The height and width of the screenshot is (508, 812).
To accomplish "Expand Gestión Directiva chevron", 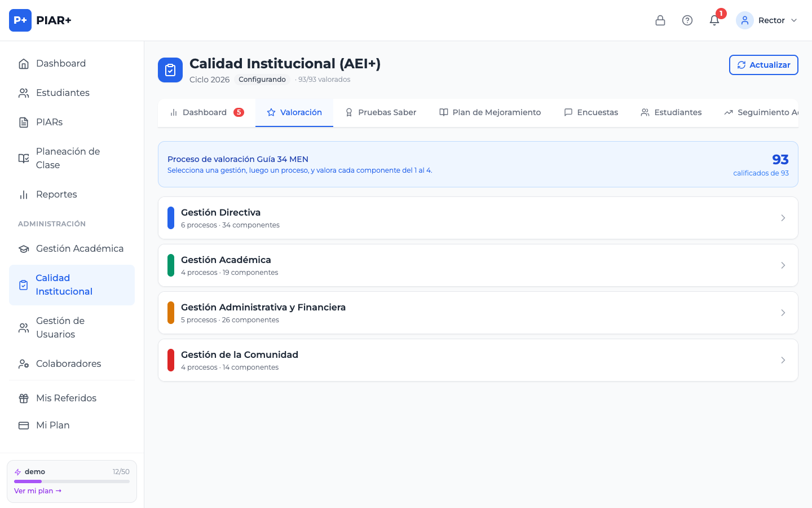I will 783,218.
